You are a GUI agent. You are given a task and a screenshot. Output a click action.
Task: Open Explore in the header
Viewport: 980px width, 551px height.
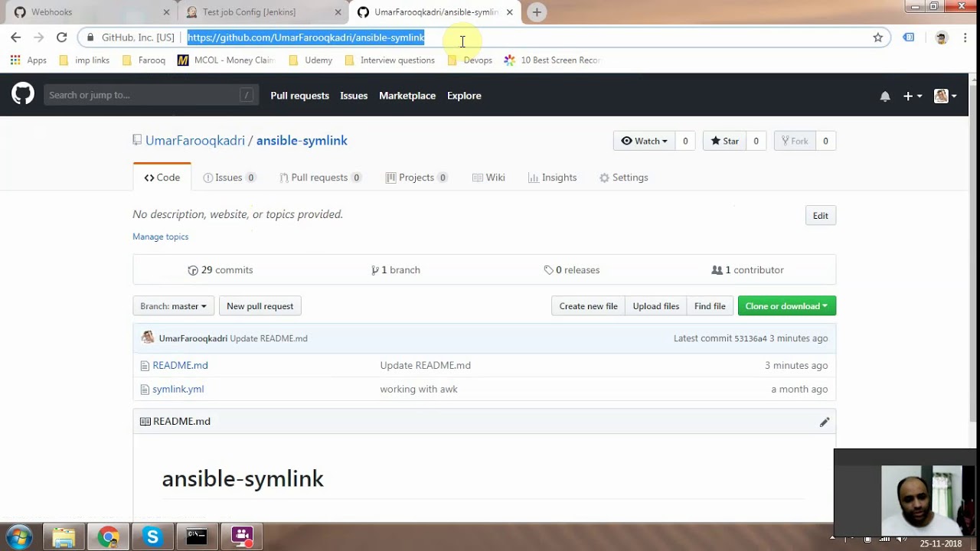[x=464, y=96]
